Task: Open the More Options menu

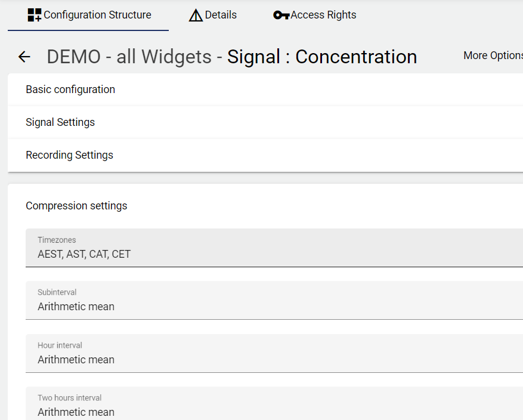Action: pyautogui.click(x=493, y=55)
